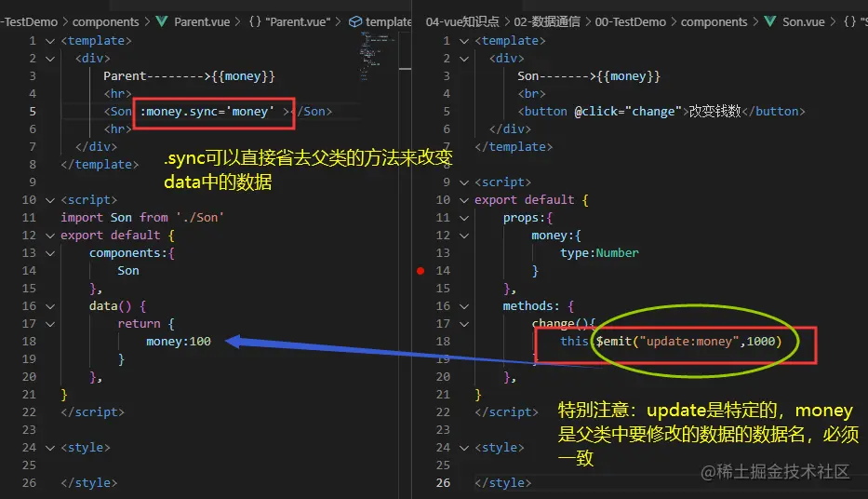Click the "Son" entry under components on line 14

point(127,271)
